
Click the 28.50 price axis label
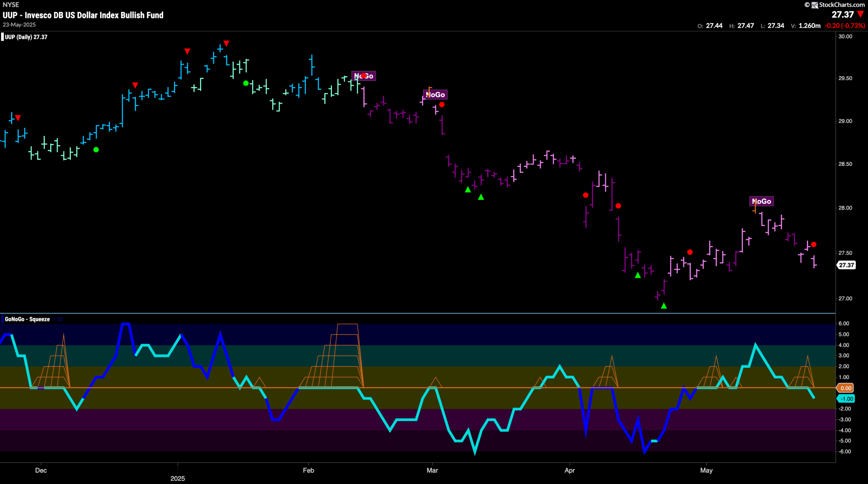[x=845, y=164]
